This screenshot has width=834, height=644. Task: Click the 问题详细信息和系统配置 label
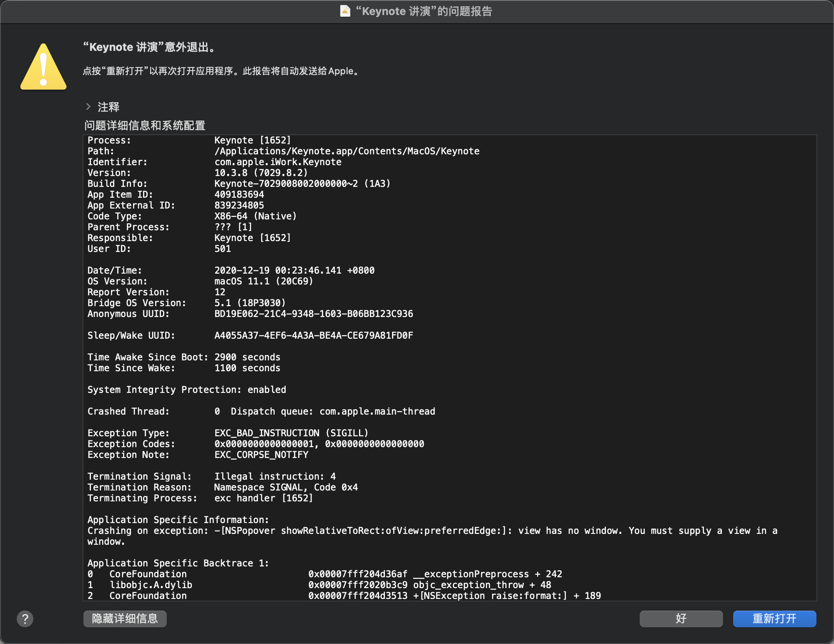pos(145,126)
